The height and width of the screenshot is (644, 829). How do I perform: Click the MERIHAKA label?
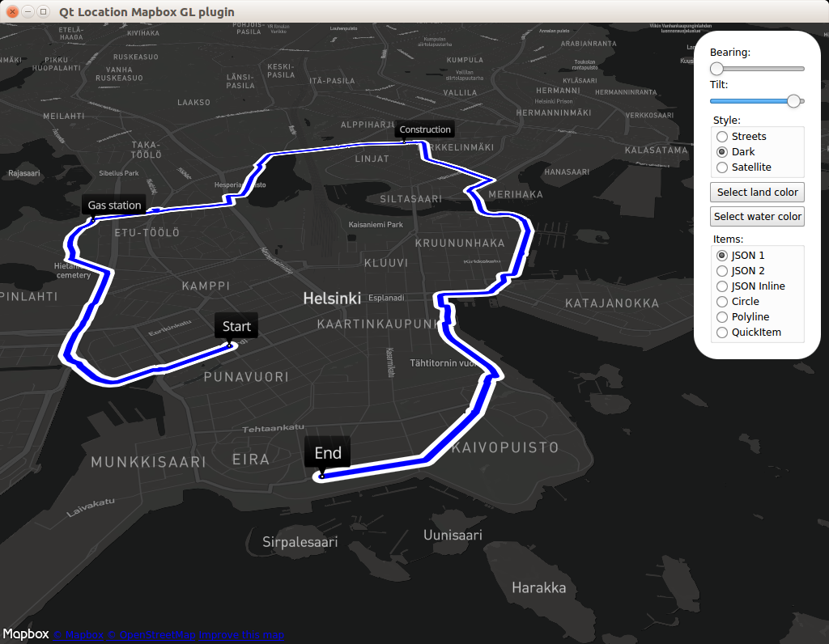(516, 194)
